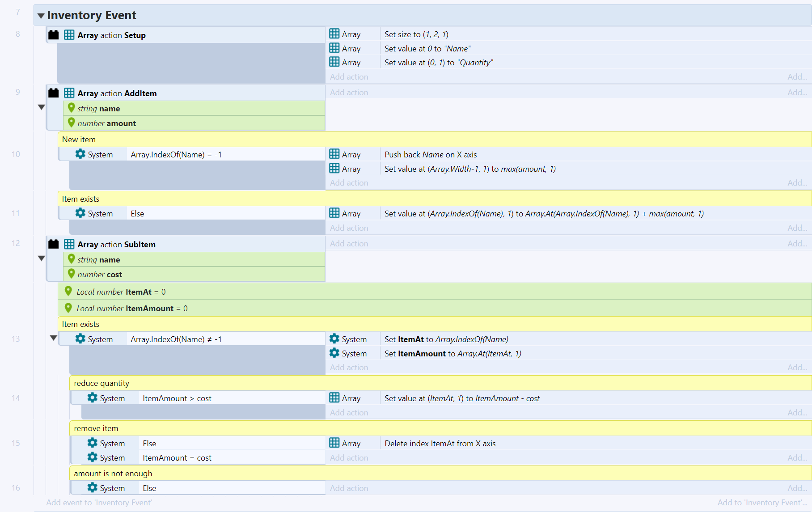Click the function block icon beside Array action Setup
The height and width of the screenshot is (512, 812).
(54, 35)
